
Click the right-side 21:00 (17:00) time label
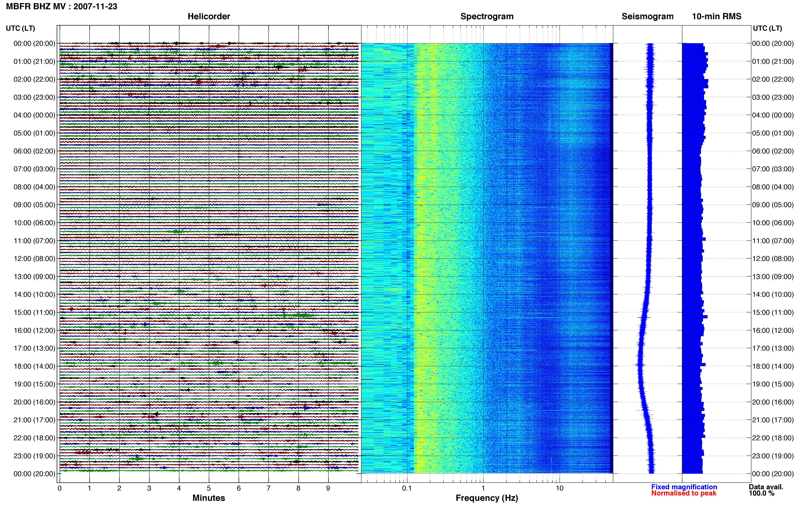773,420
